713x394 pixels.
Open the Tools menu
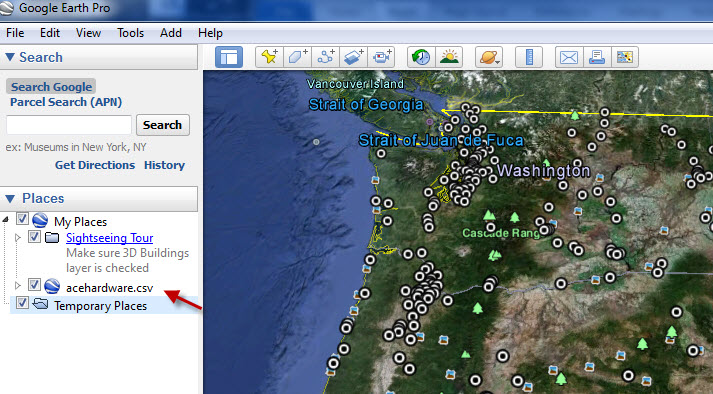[131, 33]
